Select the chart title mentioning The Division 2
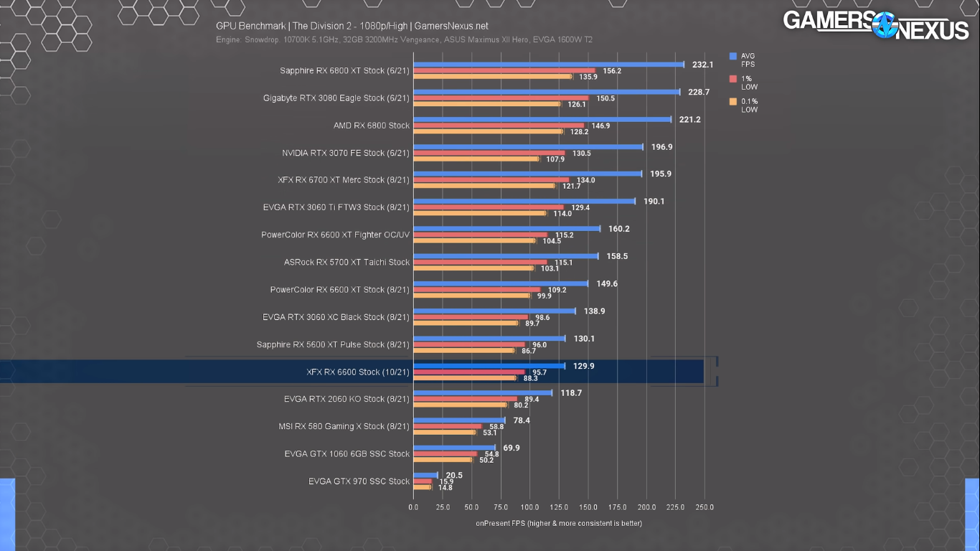The image size is (980, 551). pos(352,26)
